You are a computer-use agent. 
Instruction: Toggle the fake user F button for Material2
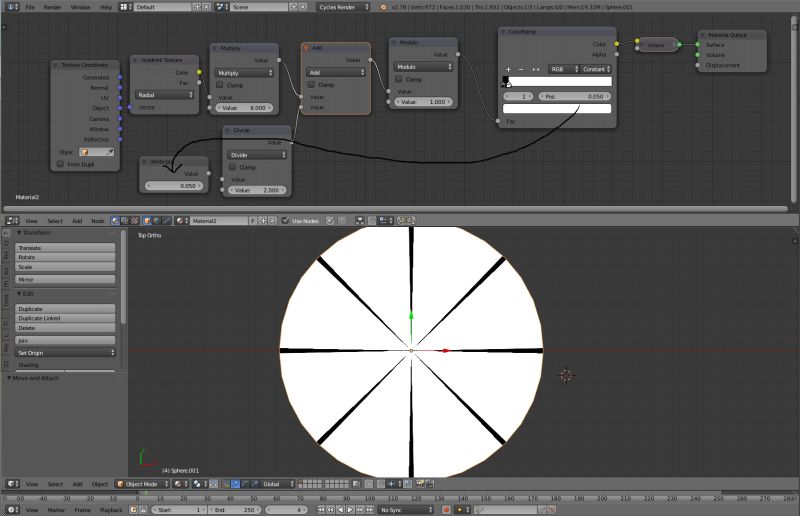pos(253,221)
